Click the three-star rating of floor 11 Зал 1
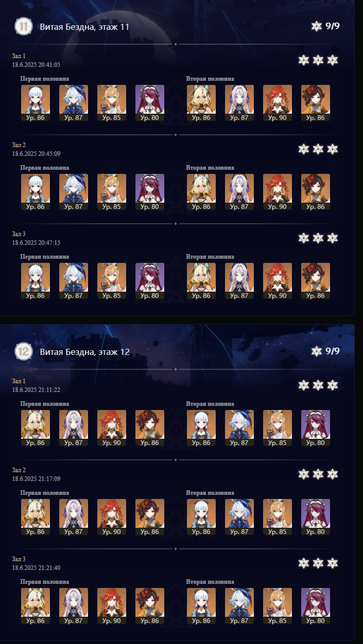 [x=318, y=60]
